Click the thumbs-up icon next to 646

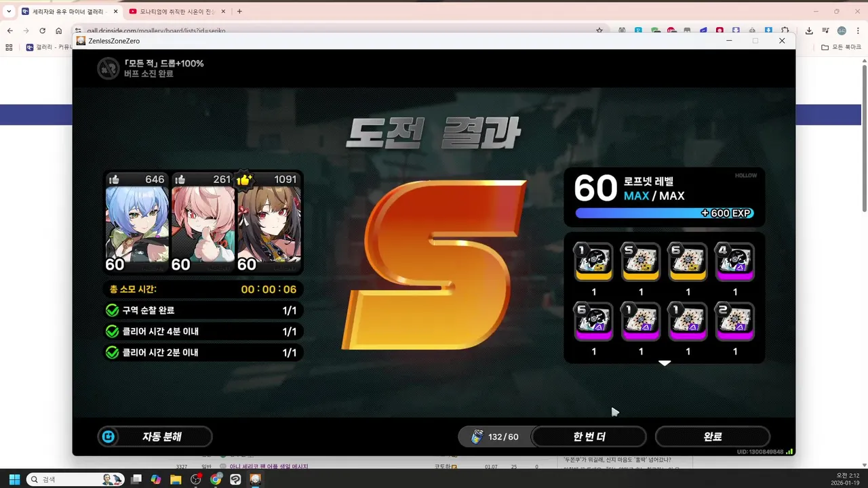(114, 180)
